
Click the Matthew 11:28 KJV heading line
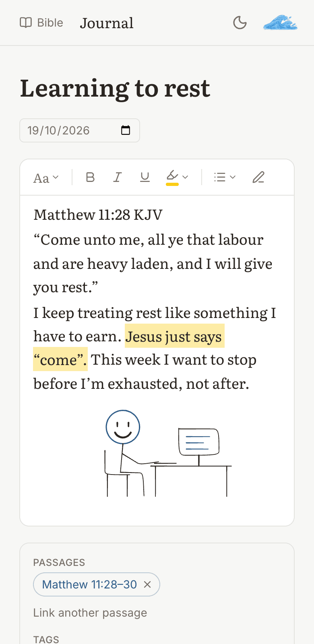pos(98,215)
